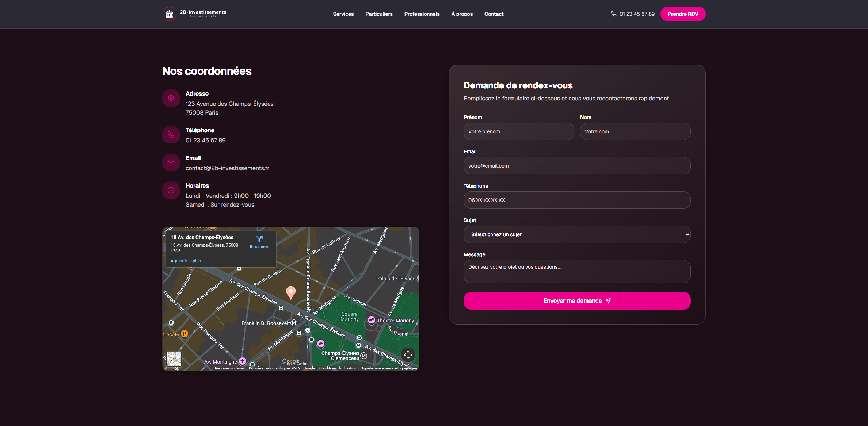Switch map to satellite layer thumbnail
868x426 pixels.
tap(174, 359)
